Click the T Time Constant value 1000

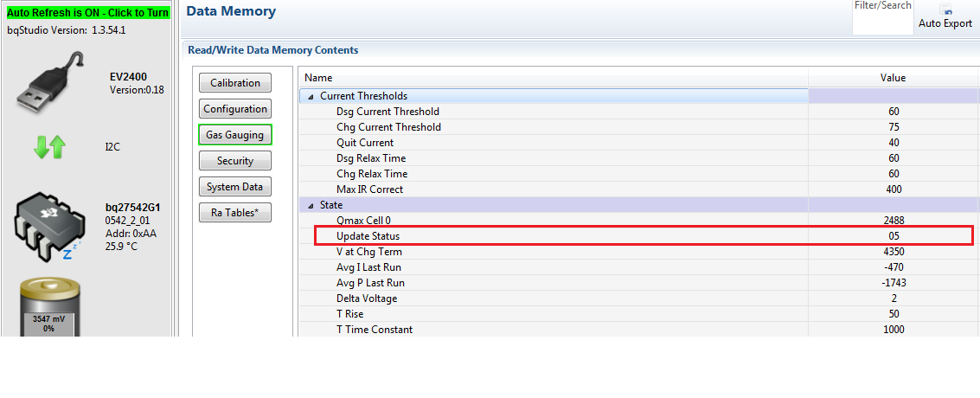click(x=894, y=330)
